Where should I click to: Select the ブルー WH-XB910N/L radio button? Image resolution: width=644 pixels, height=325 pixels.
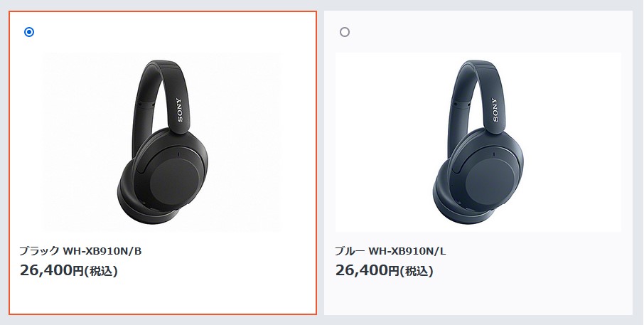(345, 32)
